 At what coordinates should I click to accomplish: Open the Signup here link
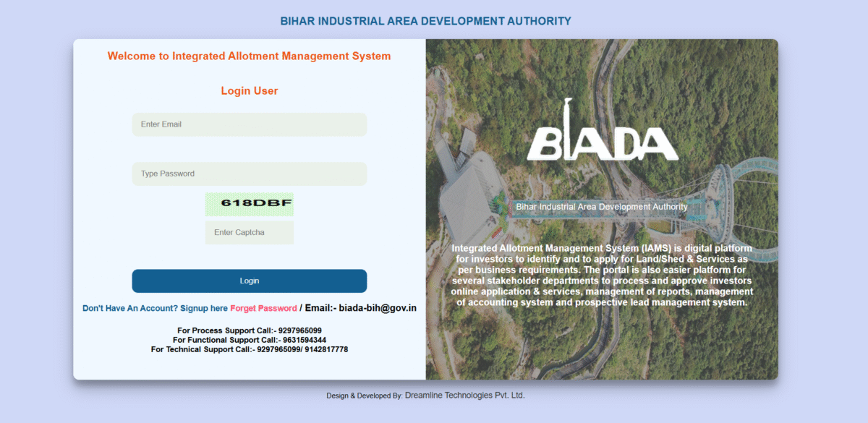coord(204,308)
